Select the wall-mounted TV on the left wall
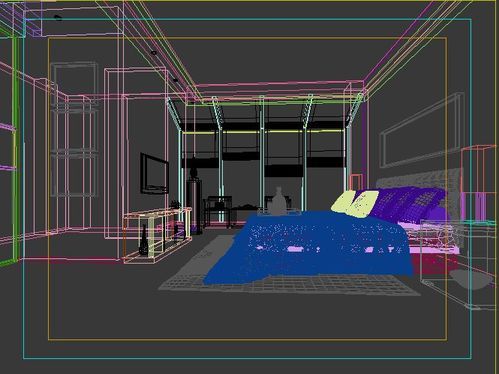Screen dimensions: 499x374 pyautogui.click(x=154, y=174)
